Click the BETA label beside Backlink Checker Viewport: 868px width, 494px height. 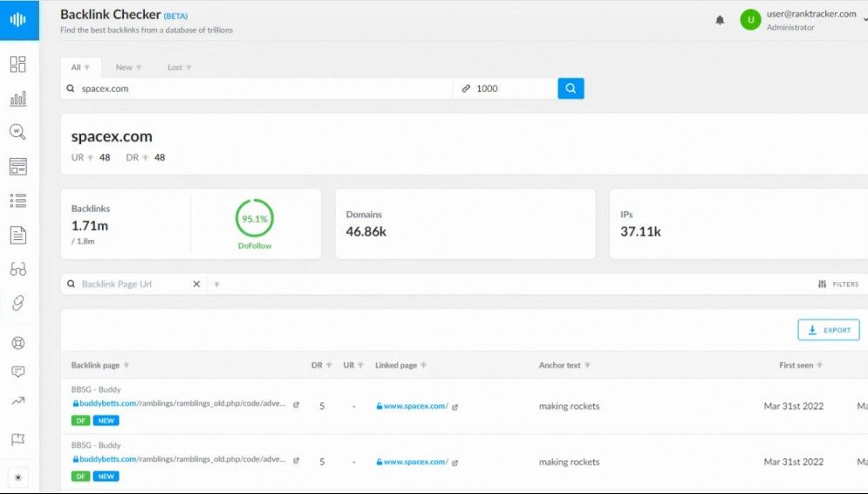coord(175,17)
